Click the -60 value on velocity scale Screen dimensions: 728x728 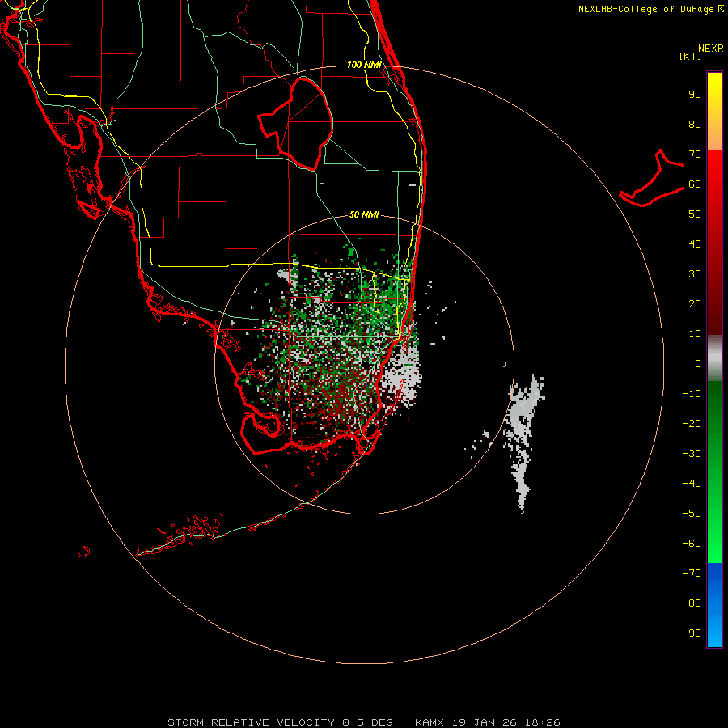tap(692, 544)
